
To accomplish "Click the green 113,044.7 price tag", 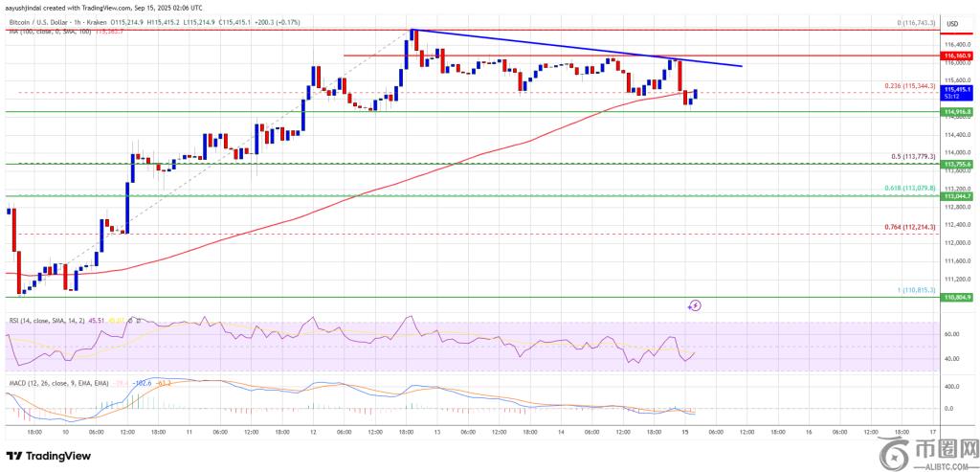I will pyautogui.click(x=956, y=195).
